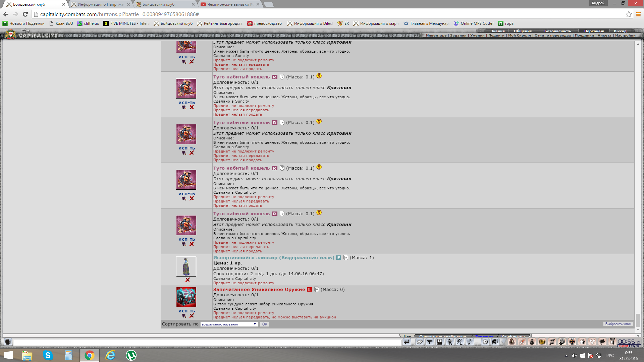Click the exclamation alert monitor icon
This screenshot has width=644, height=362.
click(x=440, y=342)
